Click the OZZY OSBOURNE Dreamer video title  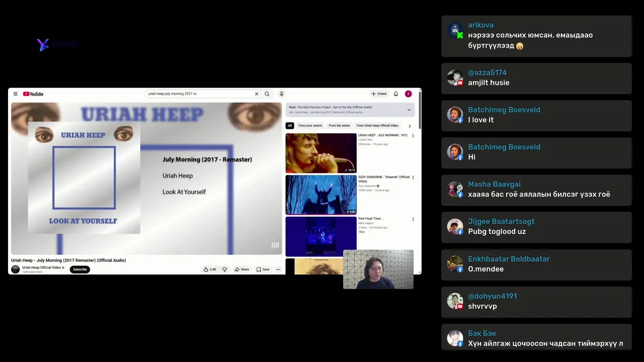pyautogui.click(x=383, y=179)
